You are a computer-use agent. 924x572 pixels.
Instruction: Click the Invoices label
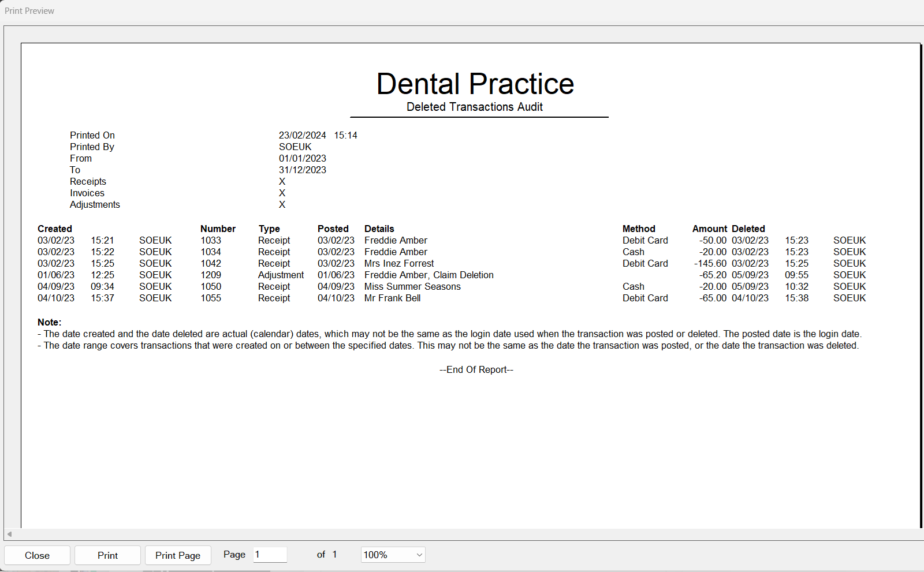click(87, 193)
